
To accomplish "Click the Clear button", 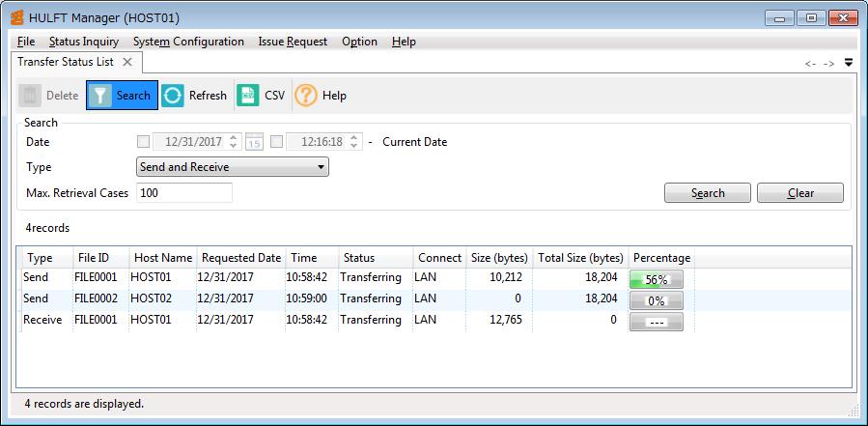I will [800, 193].
